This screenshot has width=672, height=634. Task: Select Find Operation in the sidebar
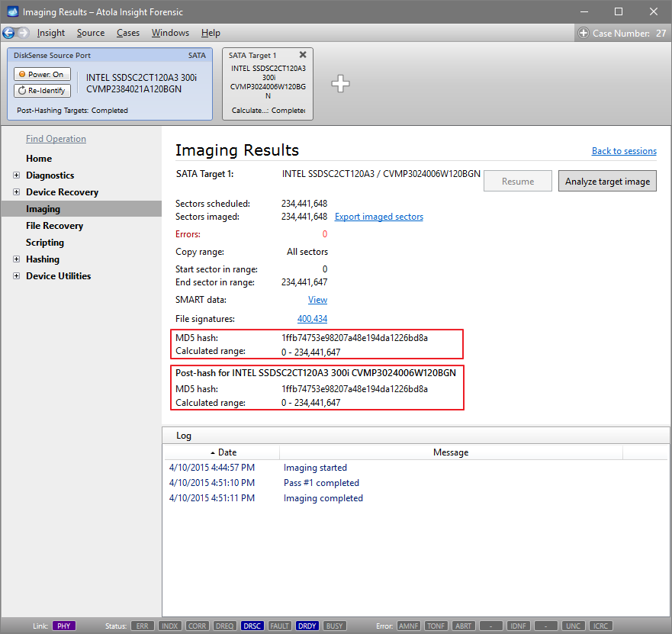(56, 138)
